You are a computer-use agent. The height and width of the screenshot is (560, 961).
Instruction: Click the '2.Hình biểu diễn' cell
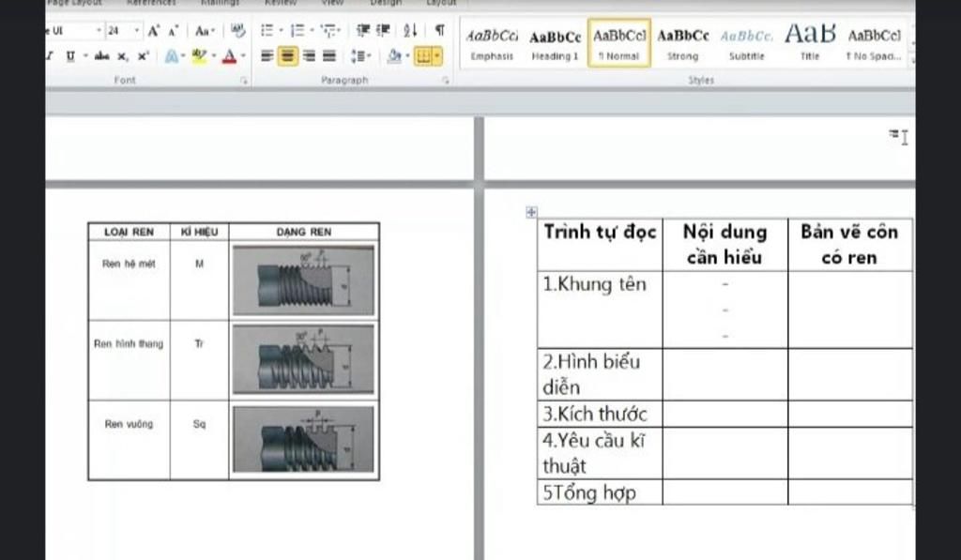600,374
